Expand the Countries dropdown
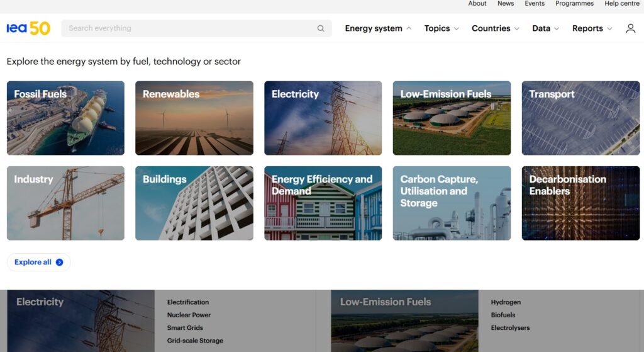This screenshot has height=352, width=644. (496, 28)
